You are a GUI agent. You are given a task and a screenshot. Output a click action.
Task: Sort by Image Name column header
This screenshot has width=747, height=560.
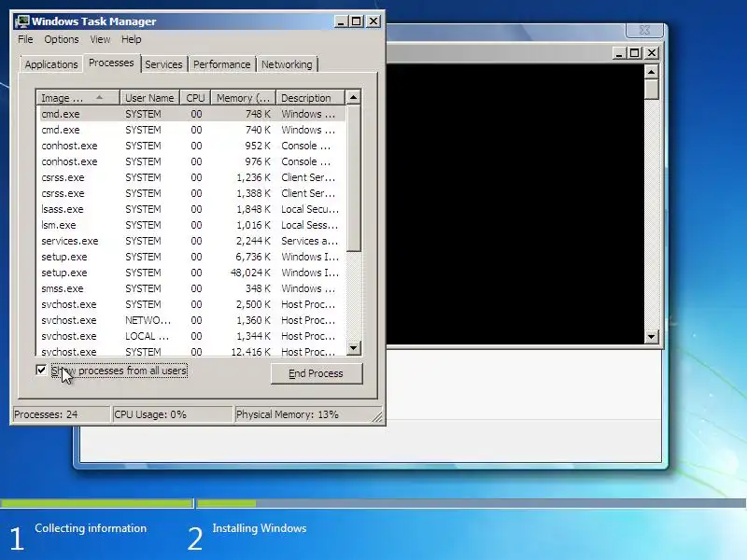(x=78, y=98)
